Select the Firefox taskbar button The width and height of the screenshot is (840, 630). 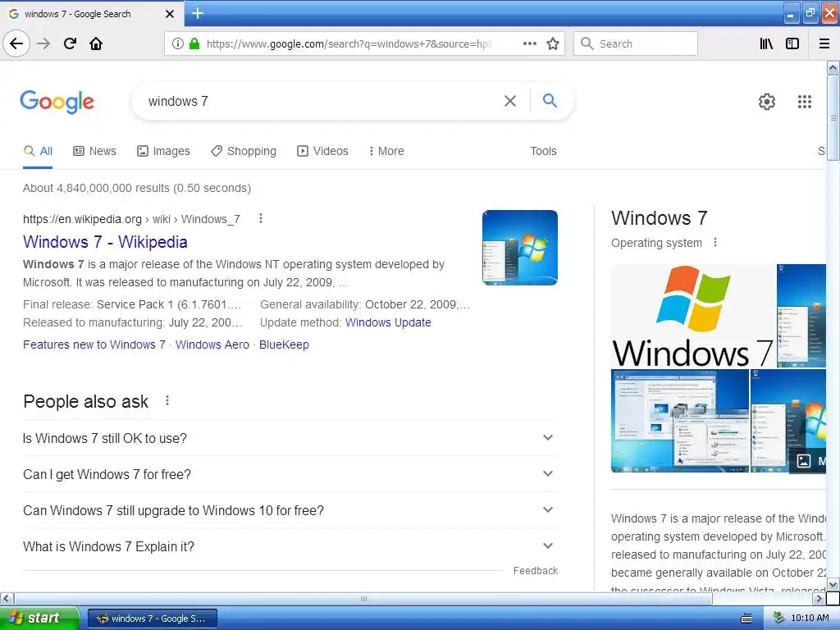152,619
